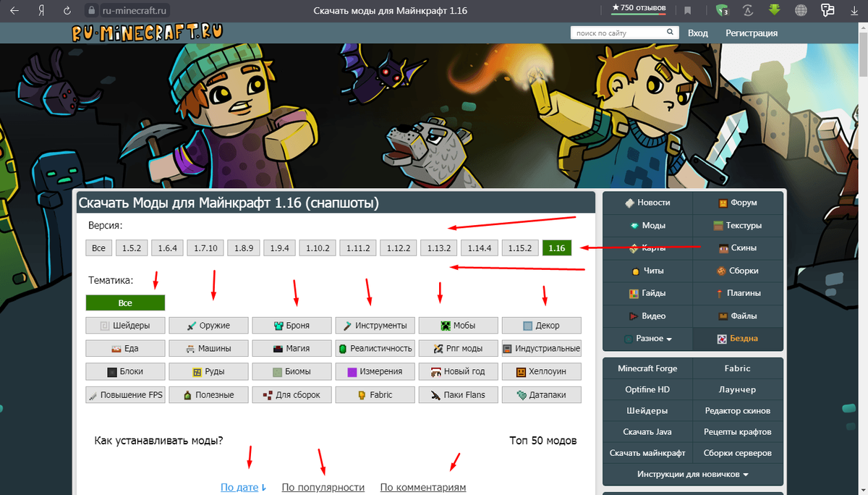Select the highlighted 1.16 version
Screen dimensions: 868x495
[557, 247]
